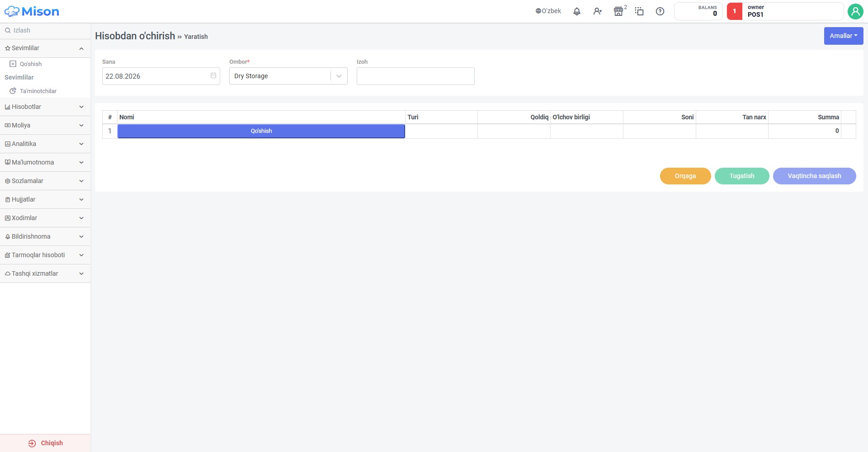The height and width of the screenshot is (452, 868).
Task: Click the Sana date input field
Action: [x=161, y=76]
